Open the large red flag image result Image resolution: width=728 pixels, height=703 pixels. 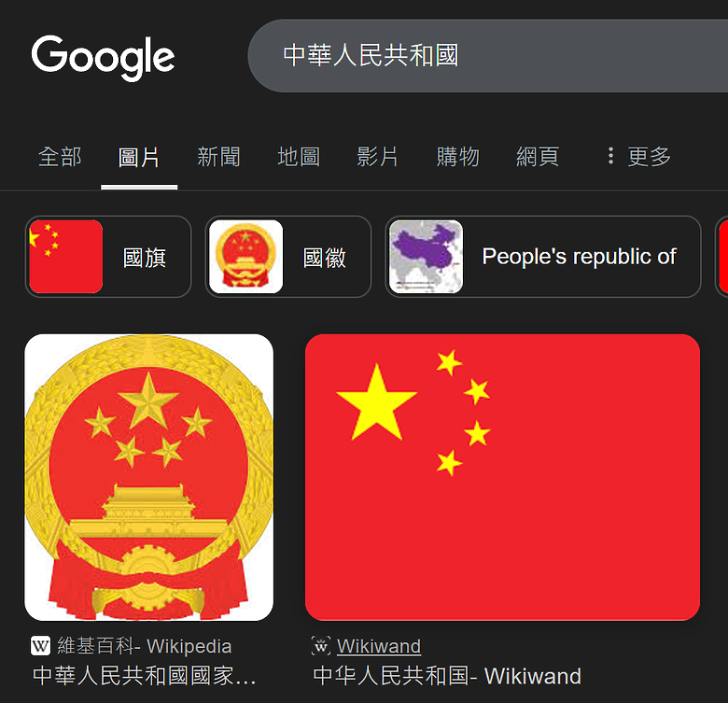click(502, 477)
